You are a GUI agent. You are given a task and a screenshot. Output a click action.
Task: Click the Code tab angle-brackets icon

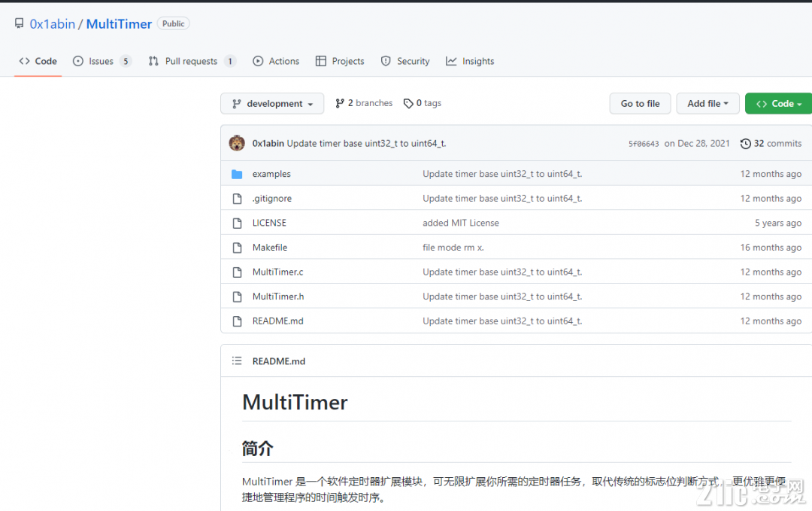click(x=24, y=61)
